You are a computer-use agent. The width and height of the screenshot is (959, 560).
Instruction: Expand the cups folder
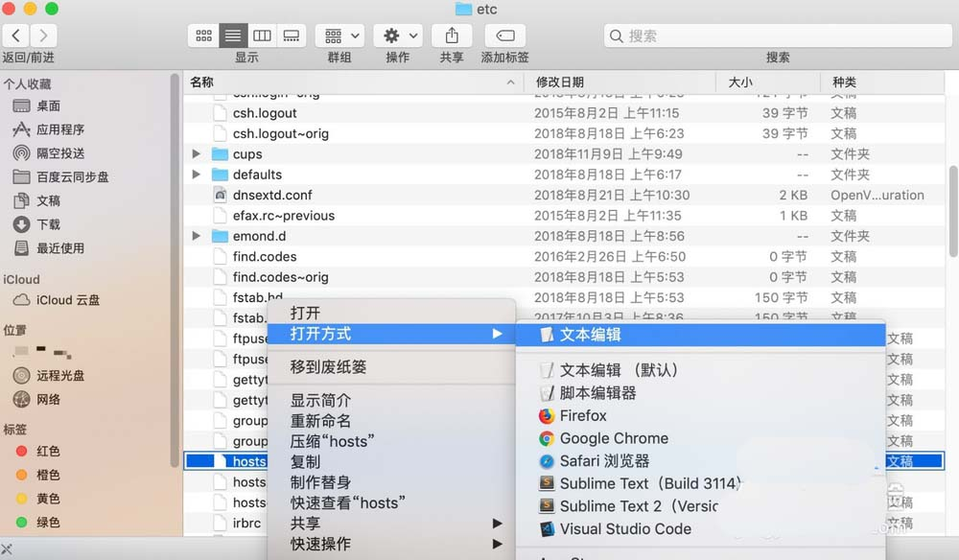197,154
